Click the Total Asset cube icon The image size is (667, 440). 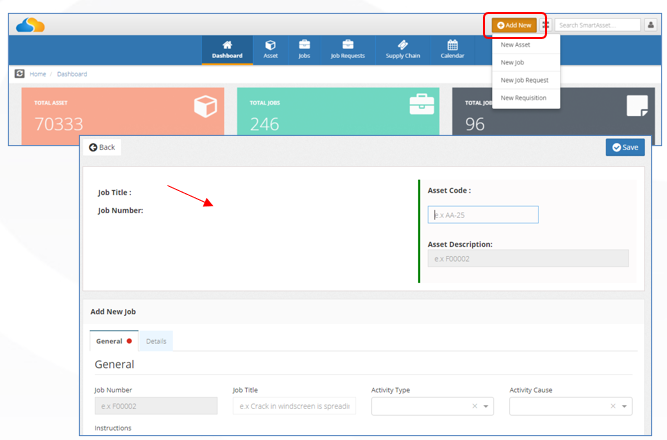205,106
